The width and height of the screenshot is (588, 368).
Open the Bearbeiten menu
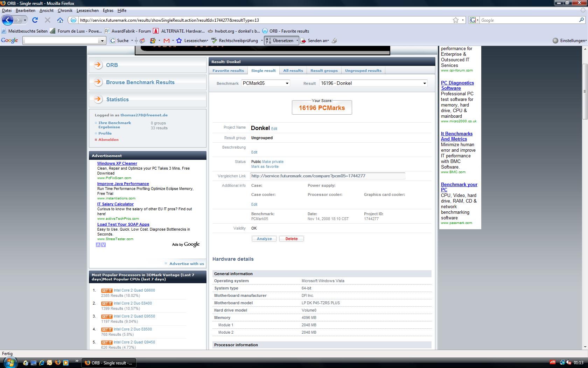tap(25, 11)
